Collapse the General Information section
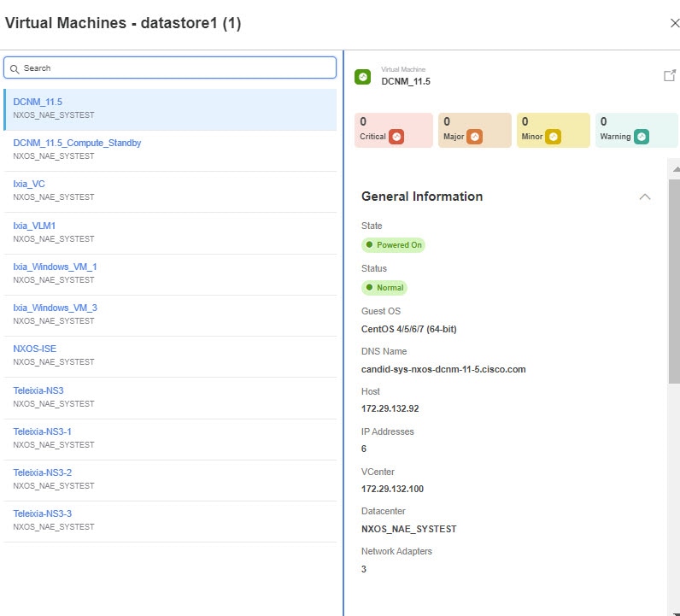This screenshot has width=680, height=616. pyautogui.click(x=645, y=197)
